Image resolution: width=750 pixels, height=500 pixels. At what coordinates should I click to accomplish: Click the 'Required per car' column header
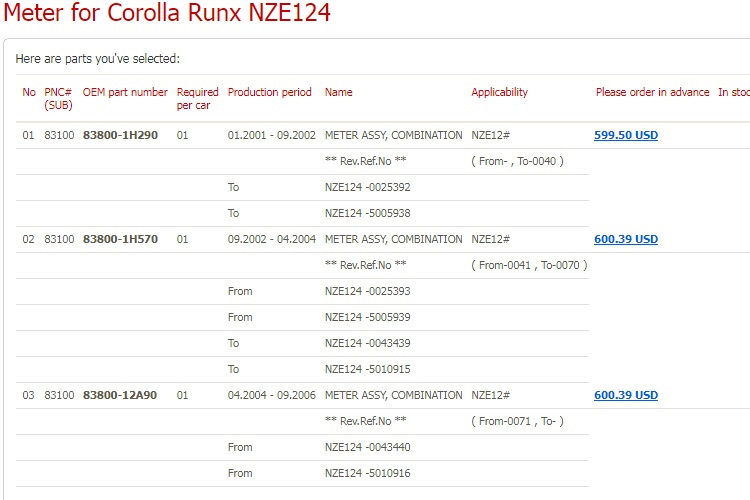197,99
